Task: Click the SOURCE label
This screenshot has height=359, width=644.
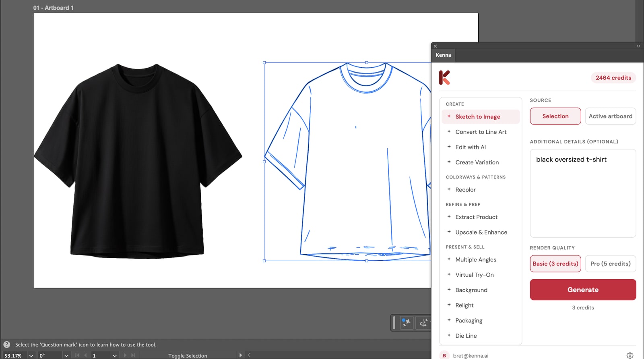Action: [x=541, y=100]
